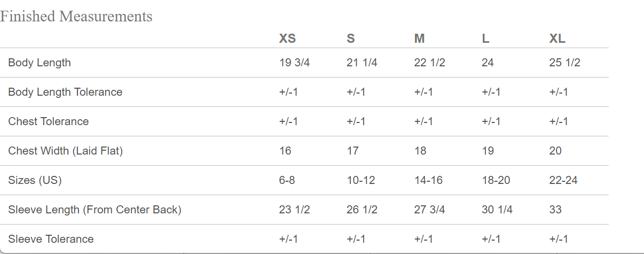Click the chest width value 16
Viewport: 644px width, 254px height.
tap(285, 151)
